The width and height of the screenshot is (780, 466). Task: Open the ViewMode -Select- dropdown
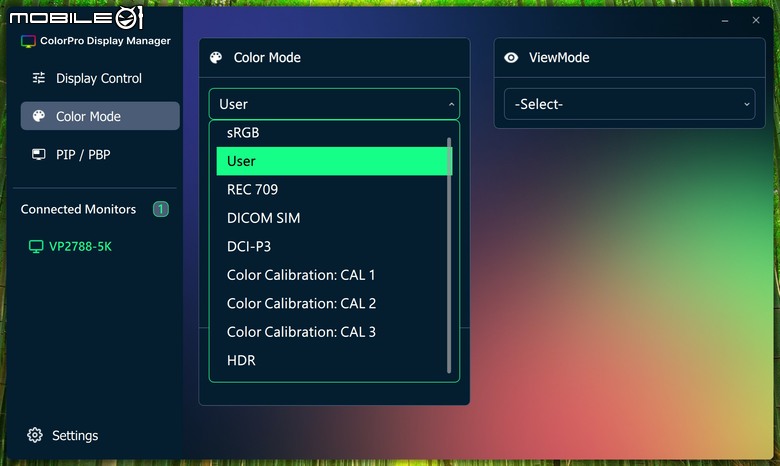pos(629,104)
